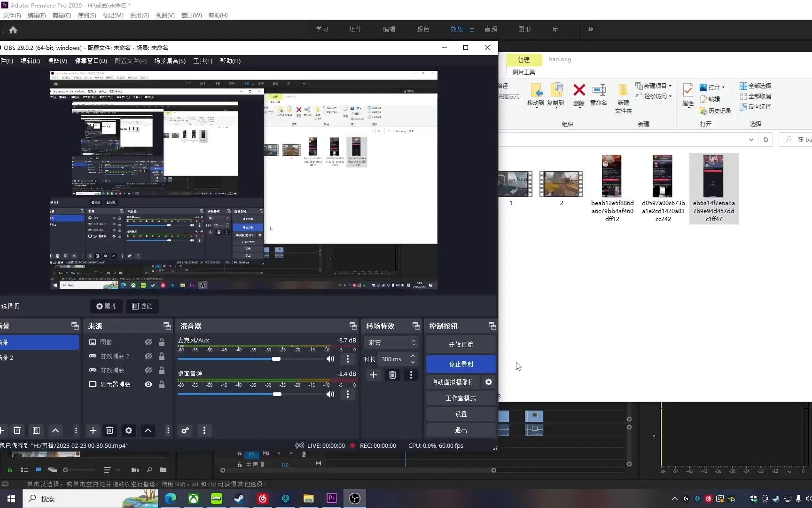Add a new source with plus icon
The image size is (812, 508).
tap(93, 430)
